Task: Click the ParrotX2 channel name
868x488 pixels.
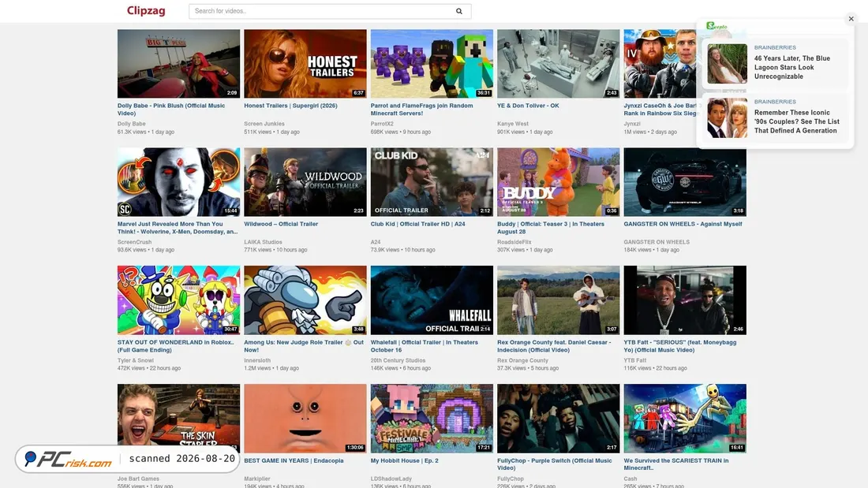Action: [382, 124]
